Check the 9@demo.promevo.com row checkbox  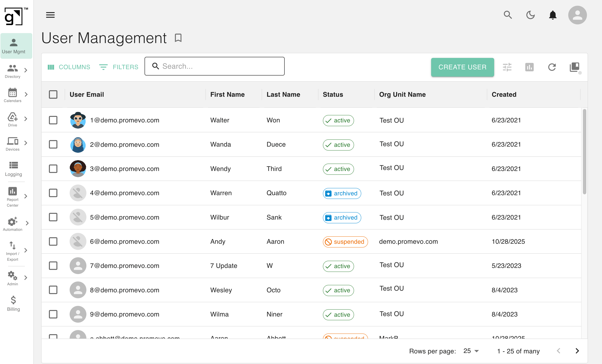pyautogui.click(x=53, y=314)
